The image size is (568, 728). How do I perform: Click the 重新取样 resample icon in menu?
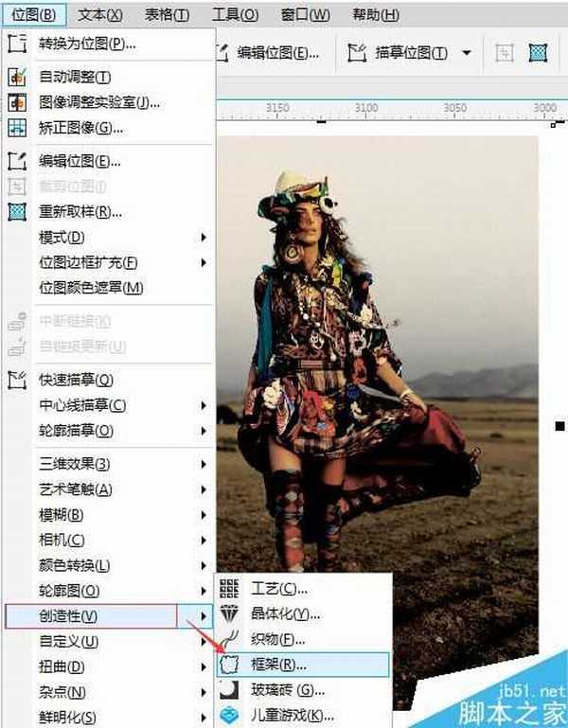(x=16, y=212)
